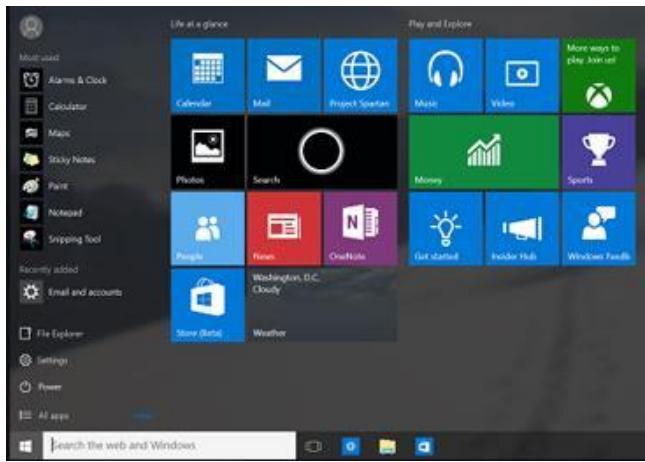Screen dimensions: 645x462
Task: Open the Outlook taskbar icon
Action: [x=424, y=446]
